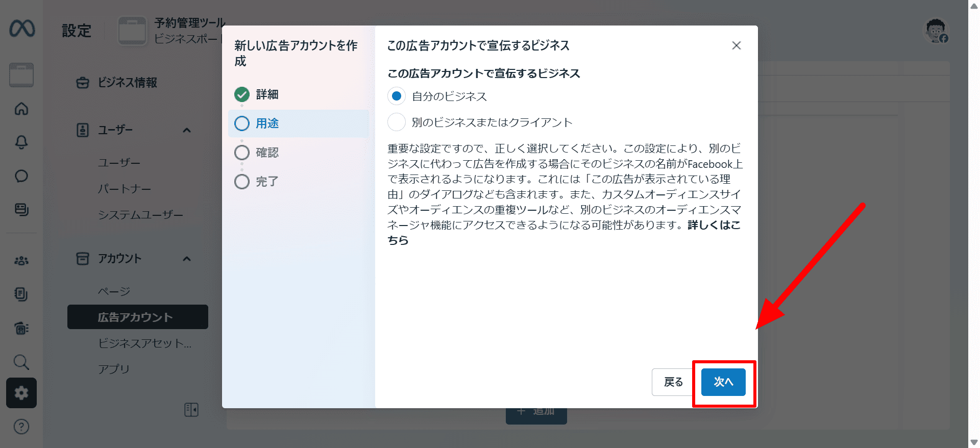Close the dialog with the X button
Screen dimensions: 980x448
click(736, 45)
